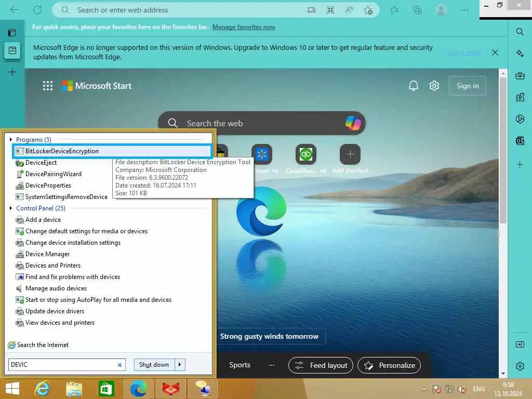Launch BitLockerDeviceEncryption from results
This screenshot has height=399, width=532.
[x=113, y=151]
